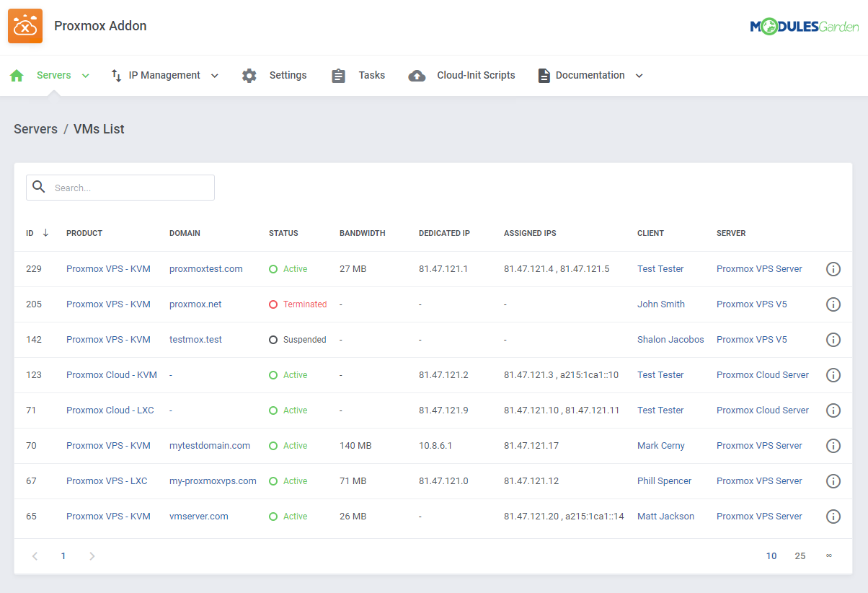This screenshot has width=868, height=593.
Task: Click the Cloud-Init Scripts cloud icon
Action: pos(417,76)
